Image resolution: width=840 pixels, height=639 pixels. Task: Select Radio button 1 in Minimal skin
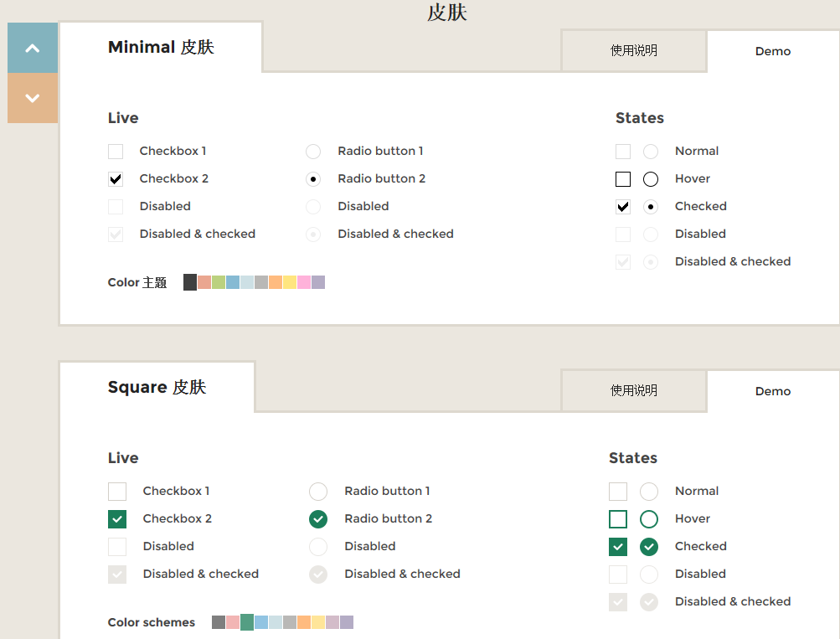click(313, 151)
